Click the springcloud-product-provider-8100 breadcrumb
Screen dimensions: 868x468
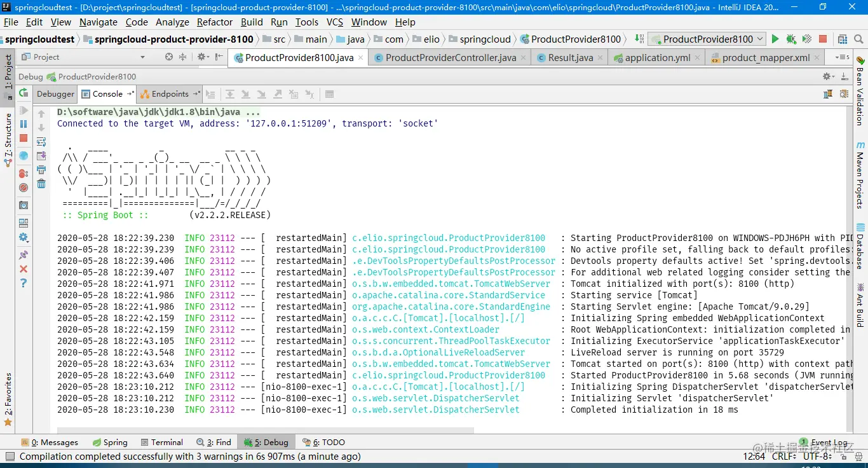point(169,39)
